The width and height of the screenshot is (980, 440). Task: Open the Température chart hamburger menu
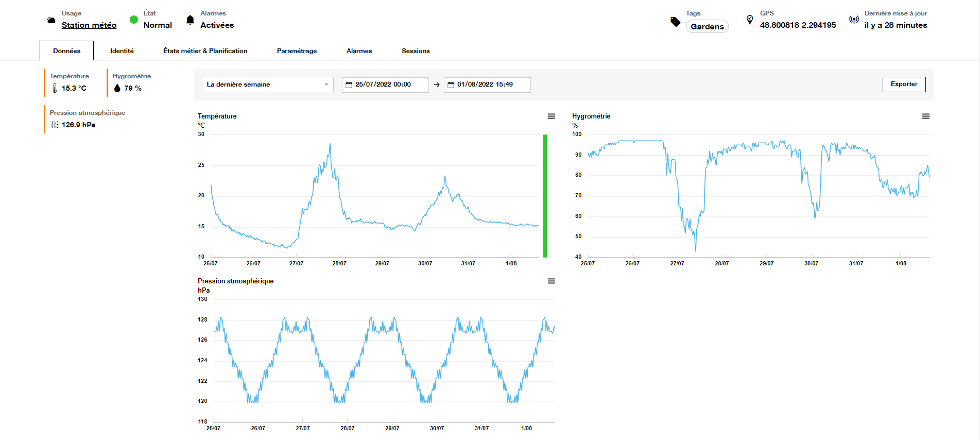(x=551, y=116)
